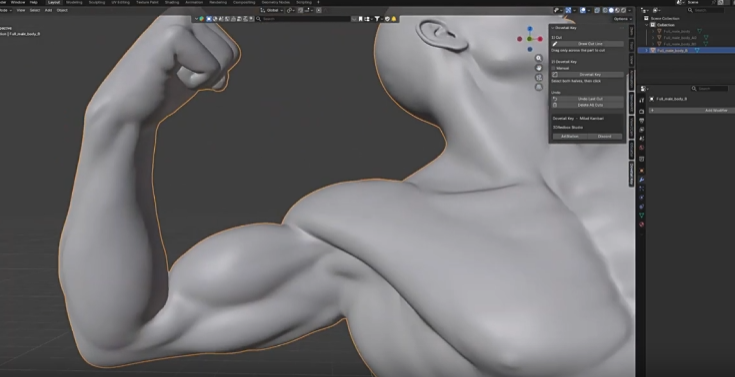This screenshot has width=735, height=377.
Task: Open the Options dropdown in viewport
Action: pos(622,19)
